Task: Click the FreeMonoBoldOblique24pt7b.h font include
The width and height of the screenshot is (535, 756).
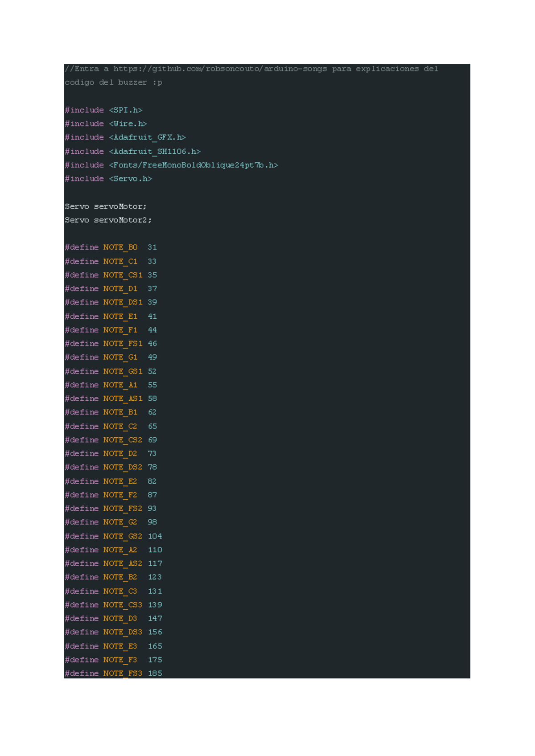Action: [193, 165]
